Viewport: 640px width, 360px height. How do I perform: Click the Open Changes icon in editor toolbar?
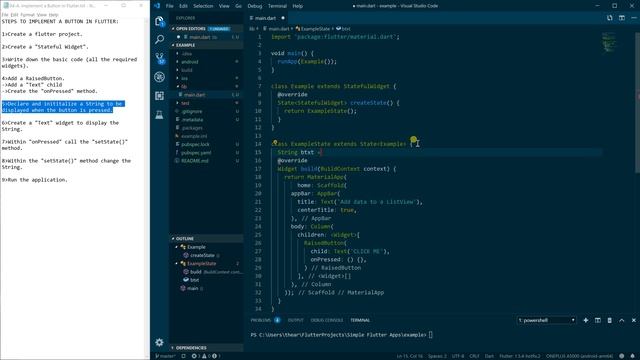pos(609,18)
